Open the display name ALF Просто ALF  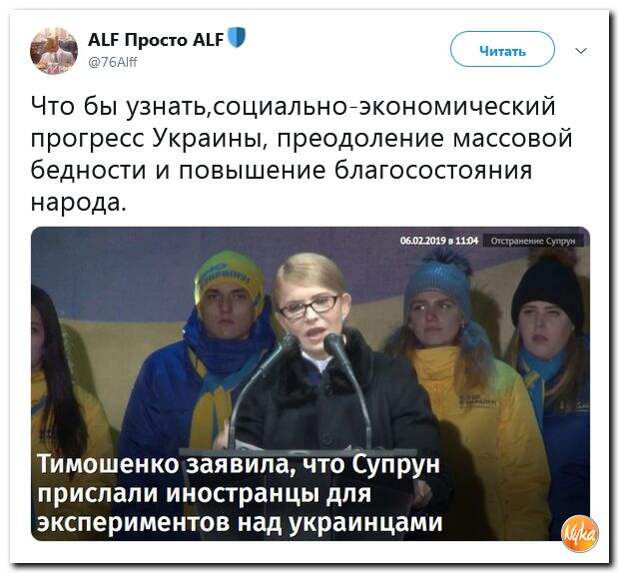pos(156,40)
